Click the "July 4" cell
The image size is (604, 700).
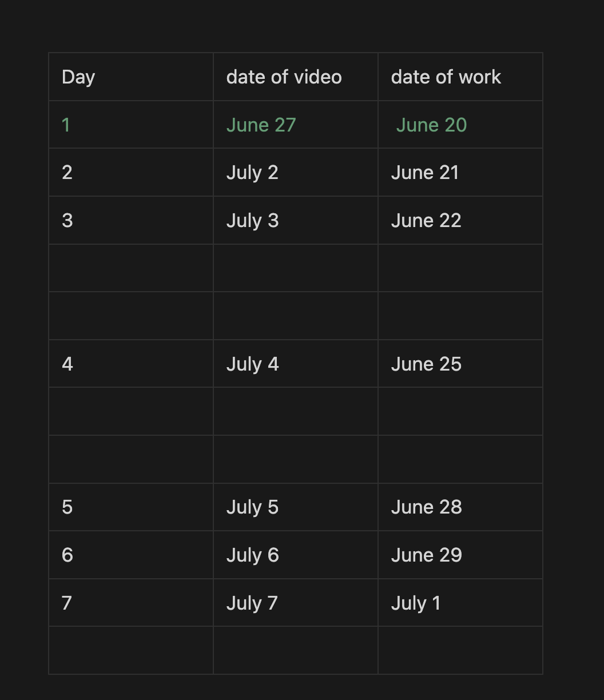pyautogui.click(x=252, y=364)
